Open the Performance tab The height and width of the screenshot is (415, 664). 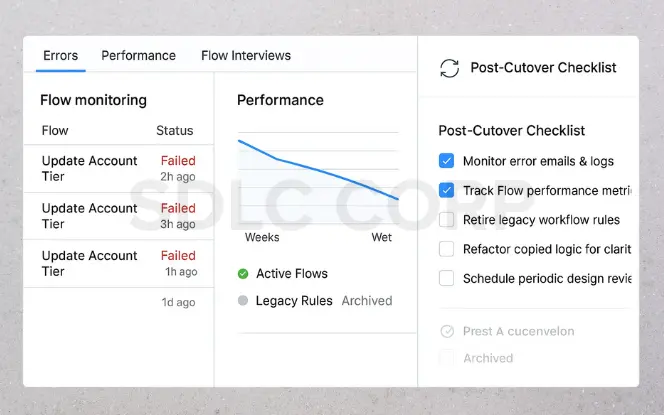click(x=138, y=56)
